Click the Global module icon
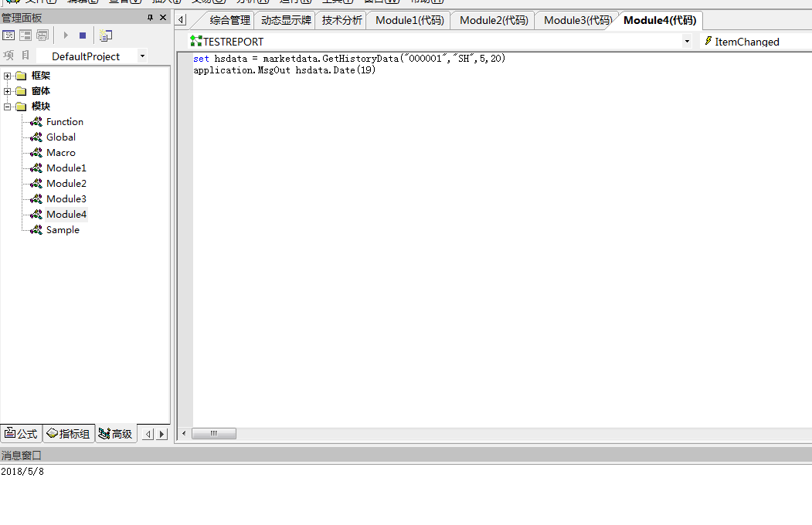Screen dimensions: 812x525 tap(36, 137)
